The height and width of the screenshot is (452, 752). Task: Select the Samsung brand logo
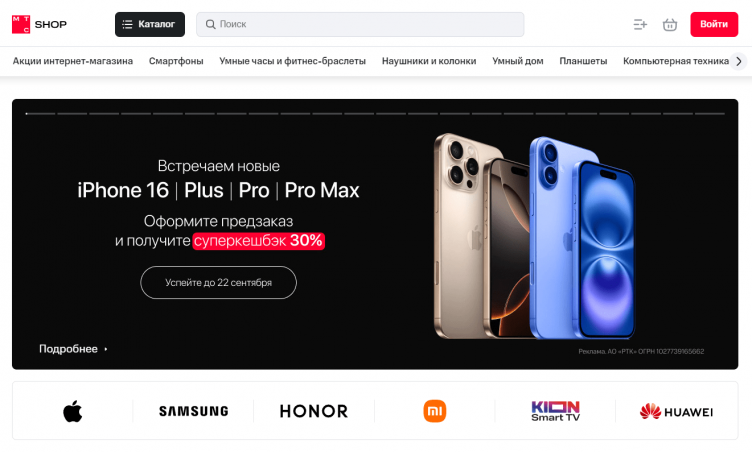[x=194, y=411]
